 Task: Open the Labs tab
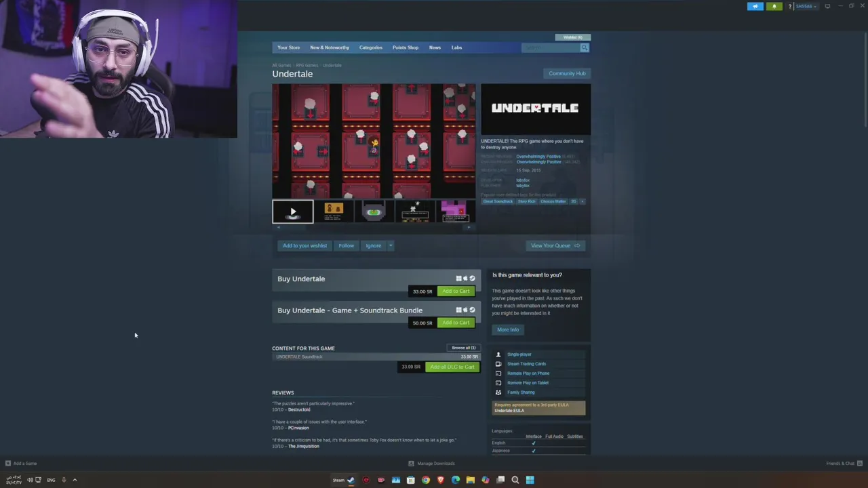(x=456, y=47)
